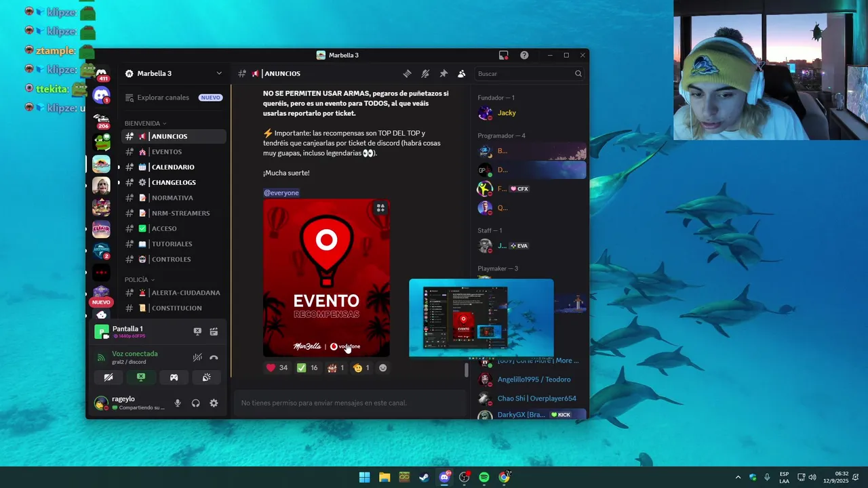Stop screen sharing Pantalla 1

tap(197, 331)
